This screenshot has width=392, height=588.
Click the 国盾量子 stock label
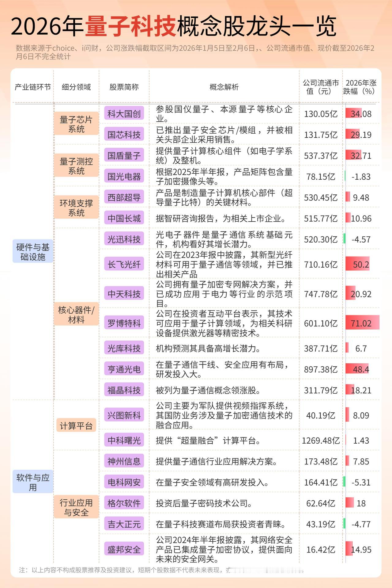[x=124, y=155]
